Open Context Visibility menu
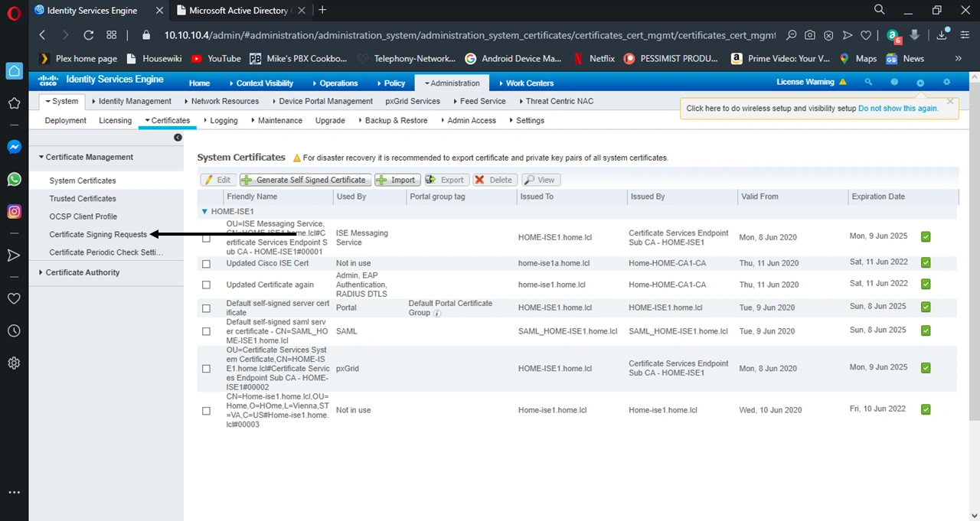Screen dimensions: 980x521 point(261,83)
